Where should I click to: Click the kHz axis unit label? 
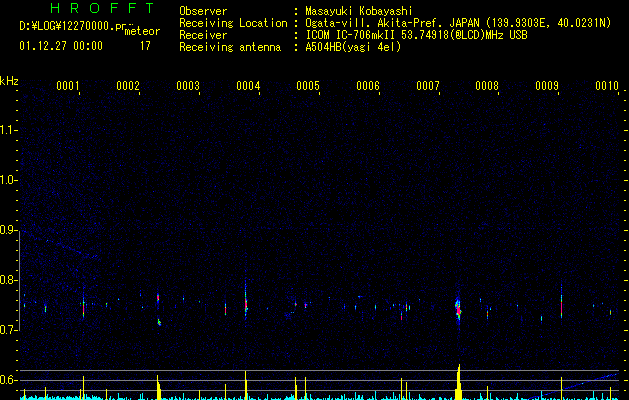click(x=9, y=81)
